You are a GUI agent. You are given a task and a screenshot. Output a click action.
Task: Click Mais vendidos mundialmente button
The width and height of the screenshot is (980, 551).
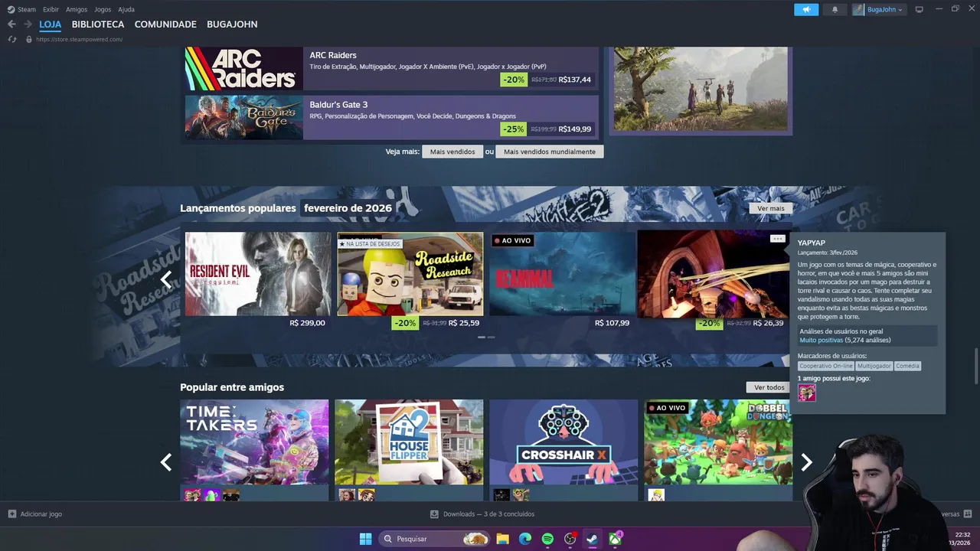(x=550, y=152)
